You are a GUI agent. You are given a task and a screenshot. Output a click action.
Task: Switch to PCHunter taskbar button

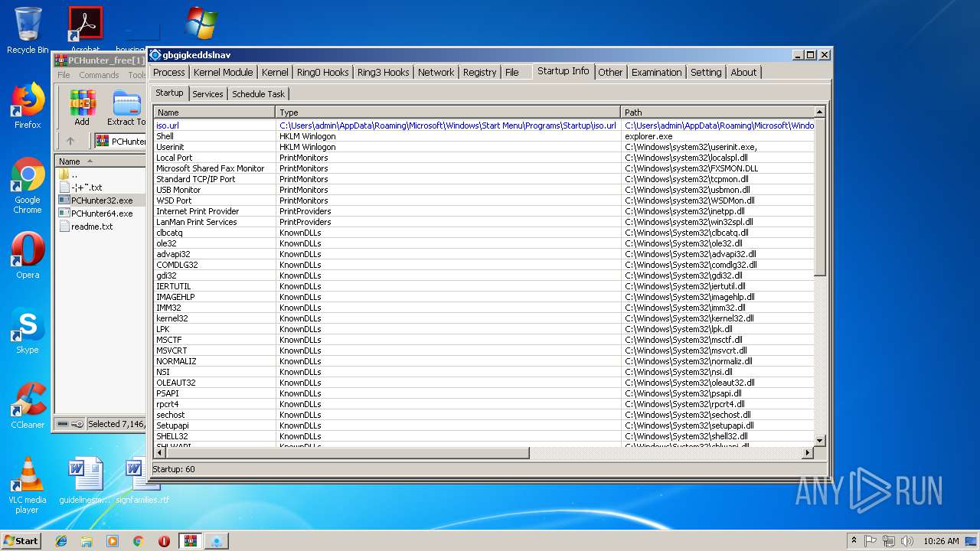click(217, 541)
